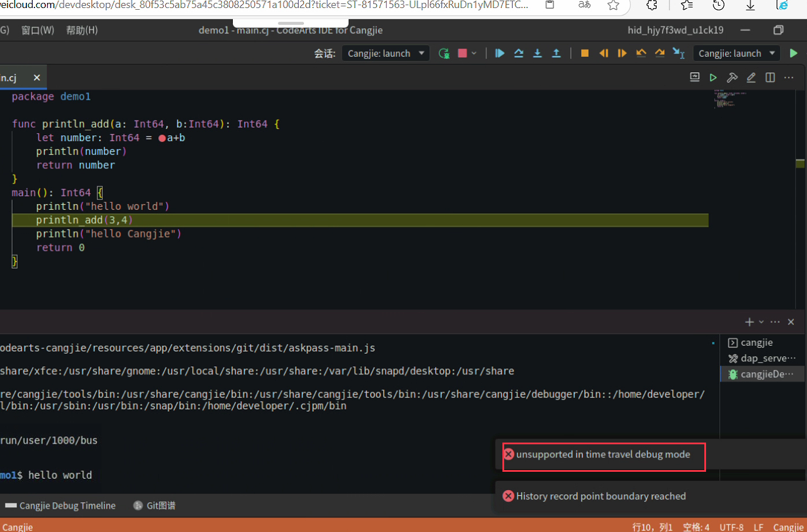Click 'return number' in the code editor
Image resolution: width=807 pixels, height=532 pixels.
75,165
